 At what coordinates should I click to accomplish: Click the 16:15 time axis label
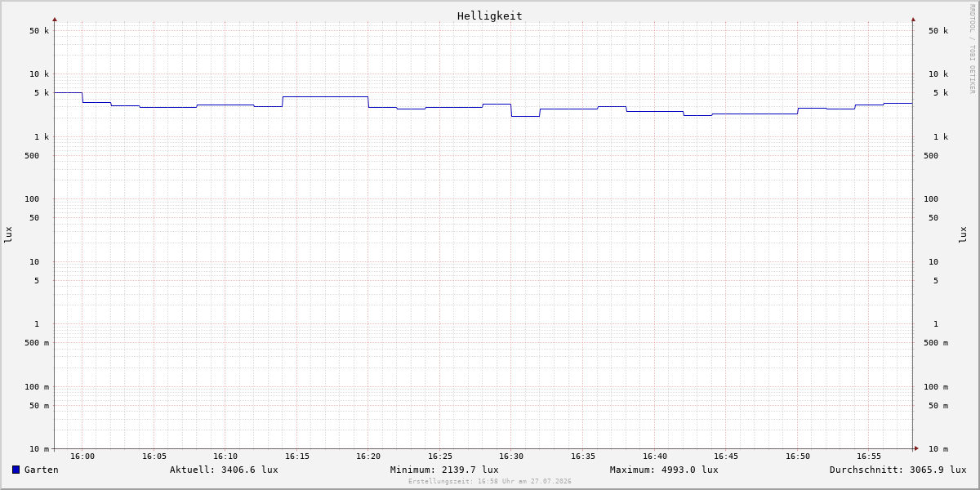tap(297, 457)
